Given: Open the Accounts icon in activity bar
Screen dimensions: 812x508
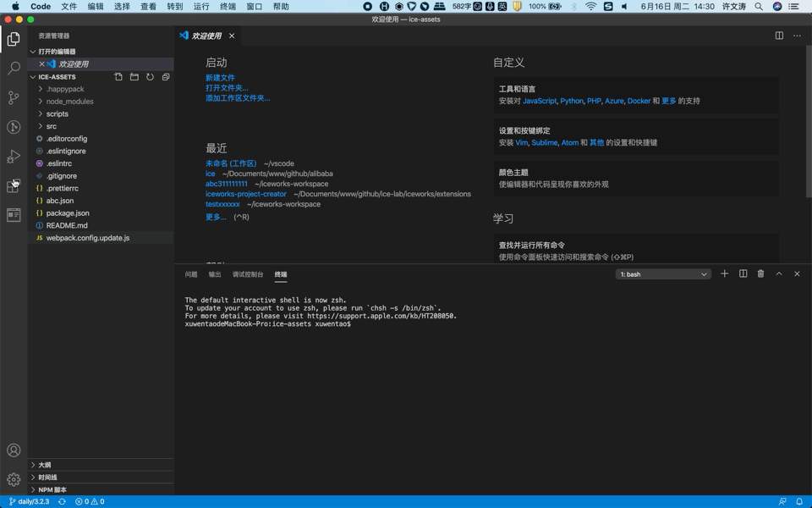Looking at the screenshot, I should [14, 450].
